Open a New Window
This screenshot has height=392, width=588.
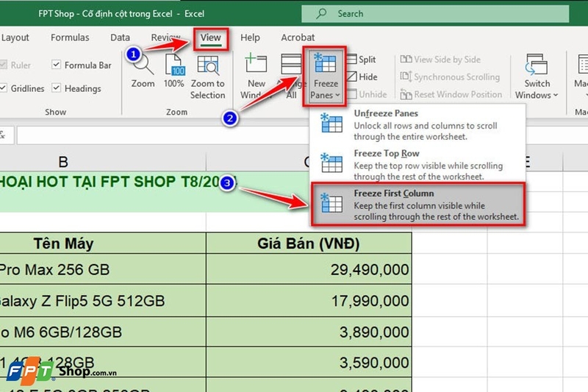[x=256, y=77]
